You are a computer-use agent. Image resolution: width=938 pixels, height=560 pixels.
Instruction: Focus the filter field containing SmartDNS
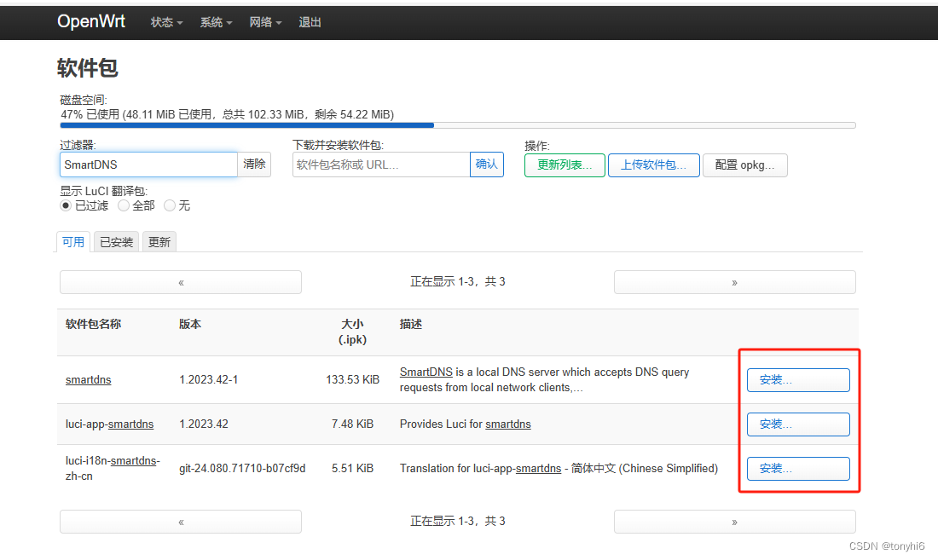148,165
